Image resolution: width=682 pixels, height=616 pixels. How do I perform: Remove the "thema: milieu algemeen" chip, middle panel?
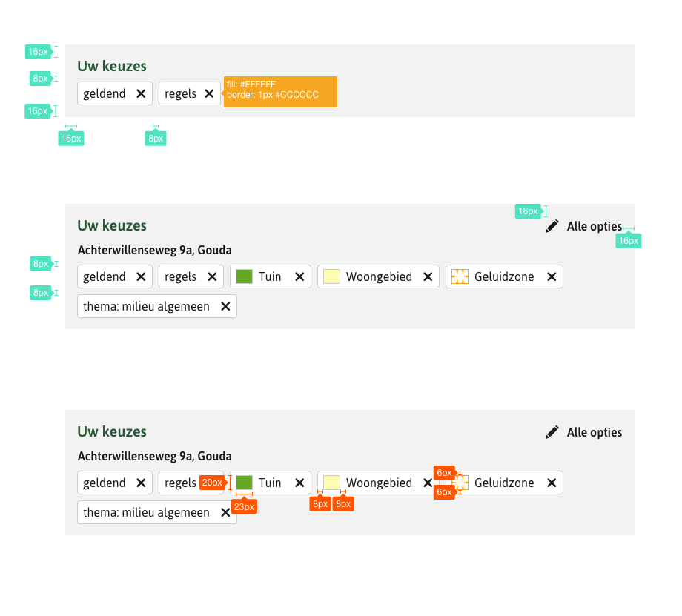[226, 305]
